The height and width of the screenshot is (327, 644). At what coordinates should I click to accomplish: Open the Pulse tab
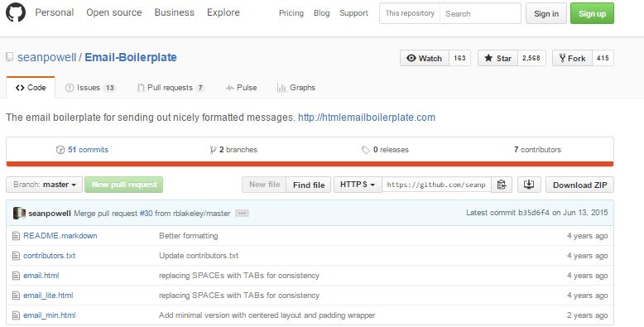[x=241, y=88]
